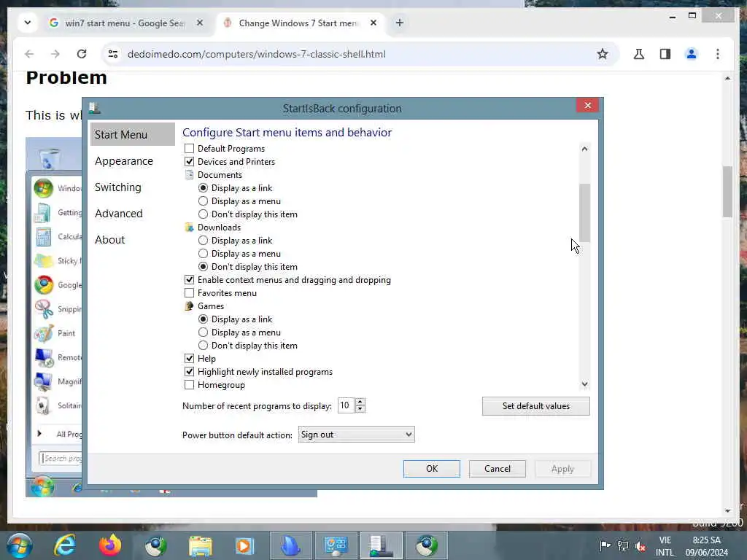Open Internet Explorer from the taskbar
Image resolution: width=747 pixels, height=560 pixels.
[64, 545]
